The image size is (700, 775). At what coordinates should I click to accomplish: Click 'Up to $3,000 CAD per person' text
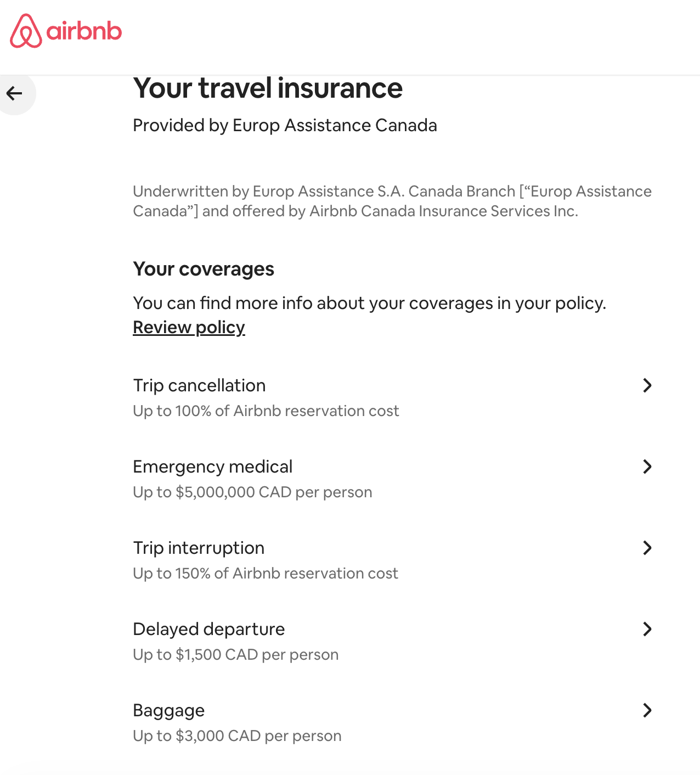238,735
